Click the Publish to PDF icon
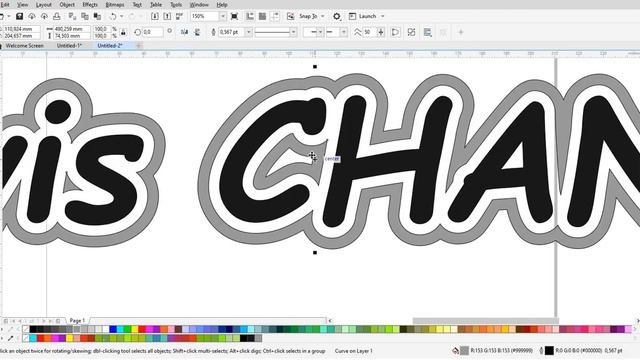This screenshot has height=360, width=640. coord(179,16)
